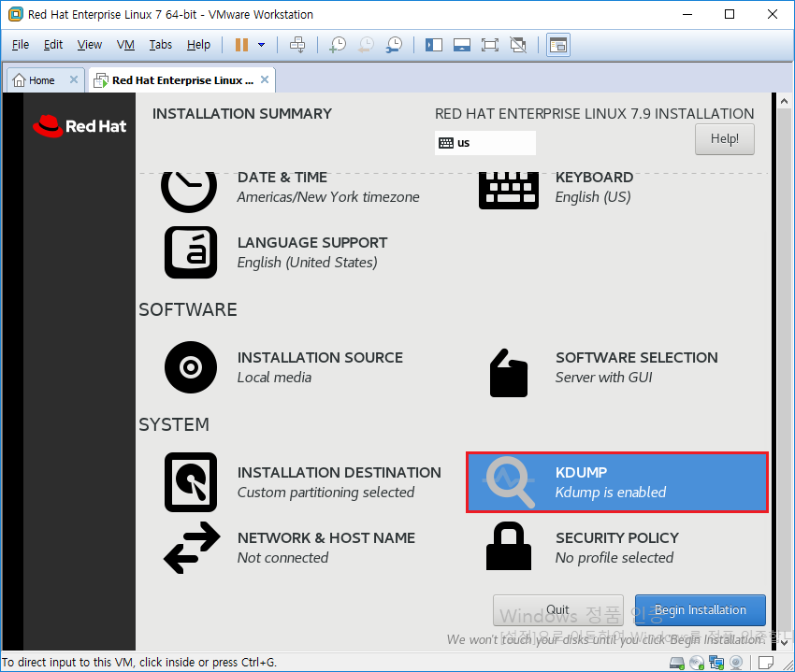Image resolution: width=795 pixels, height=672 pixels.
Task: Open the Date & Time clock icon
Action: pyautogui.click(x=189, y=192)
